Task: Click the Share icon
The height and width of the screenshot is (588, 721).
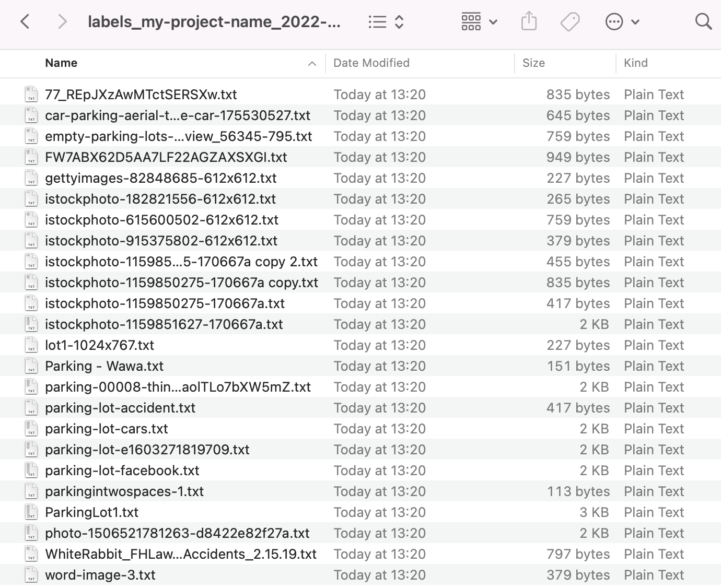Action: point(529,22)
